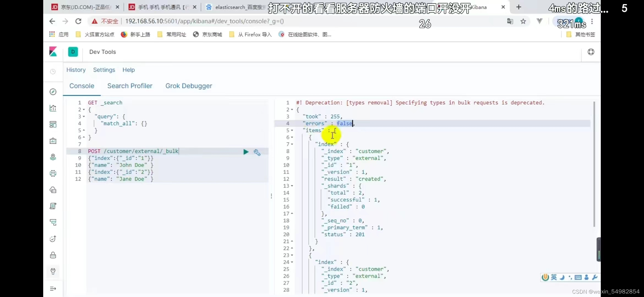Viewport: 644px width, 297px height.
Task: Open the Settings link
Action: (104, 70)
